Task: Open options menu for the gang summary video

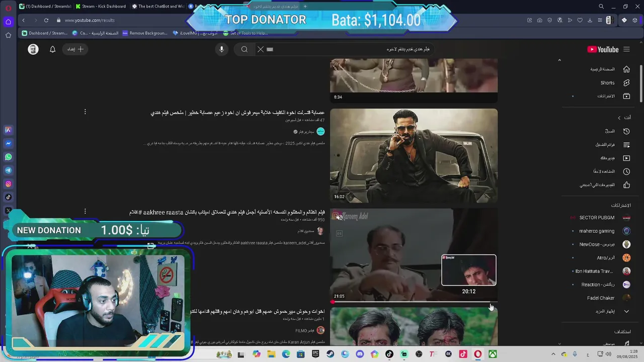Action: pyautogui.click(x=85, y=112)
